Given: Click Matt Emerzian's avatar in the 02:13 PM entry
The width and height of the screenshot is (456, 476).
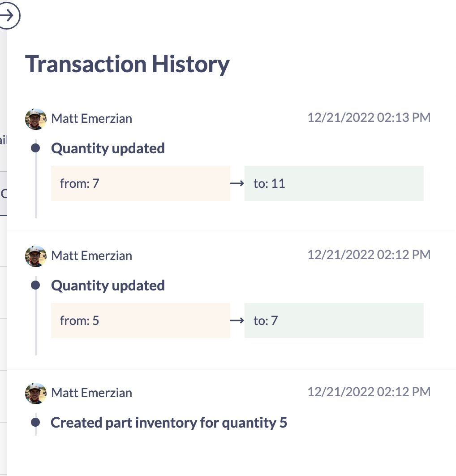Looking at the screenshot, I should click(36, 119).
